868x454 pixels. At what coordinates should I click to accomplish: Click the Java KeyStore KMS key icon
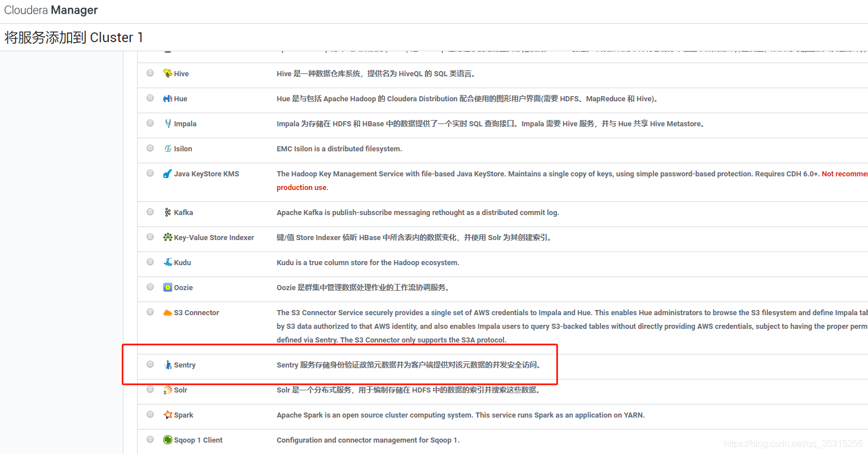tap(168, 174)
